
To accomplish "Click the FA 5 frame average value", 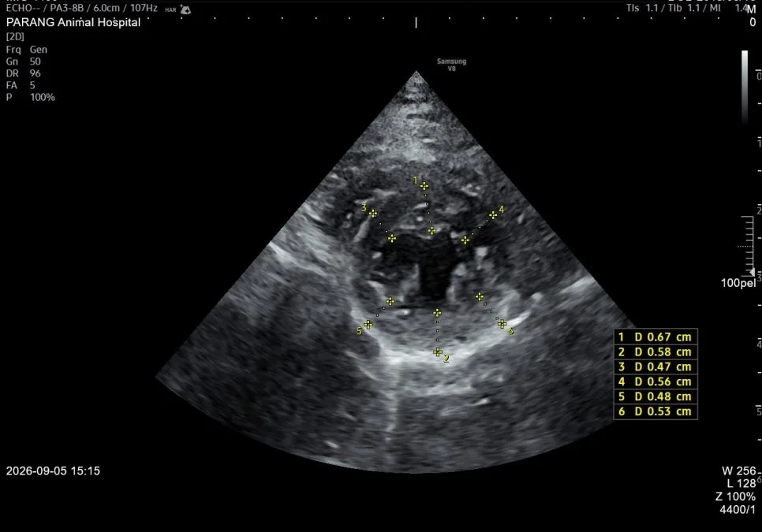I will pyautogui.click(x=21, y=85).
